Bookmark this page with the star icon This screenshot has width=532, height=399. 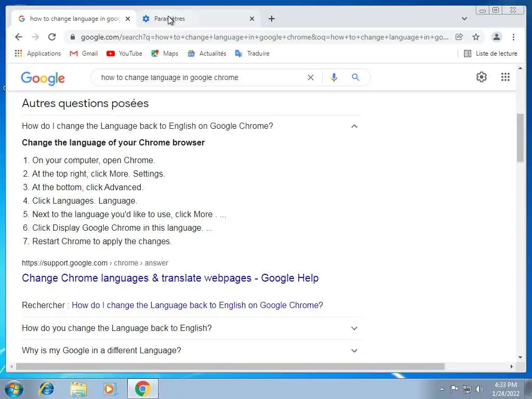coord(476,37)
